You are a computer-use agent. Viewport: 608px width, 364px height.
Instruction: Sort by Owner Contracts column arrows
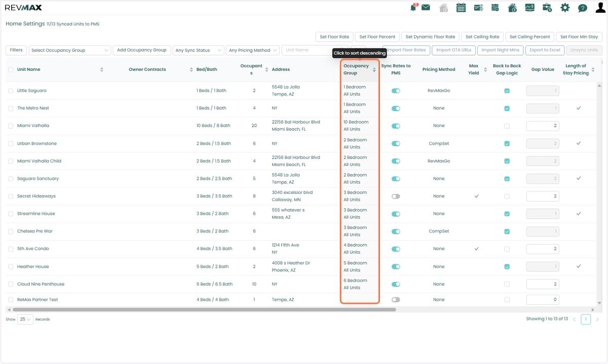coord(191,69)
